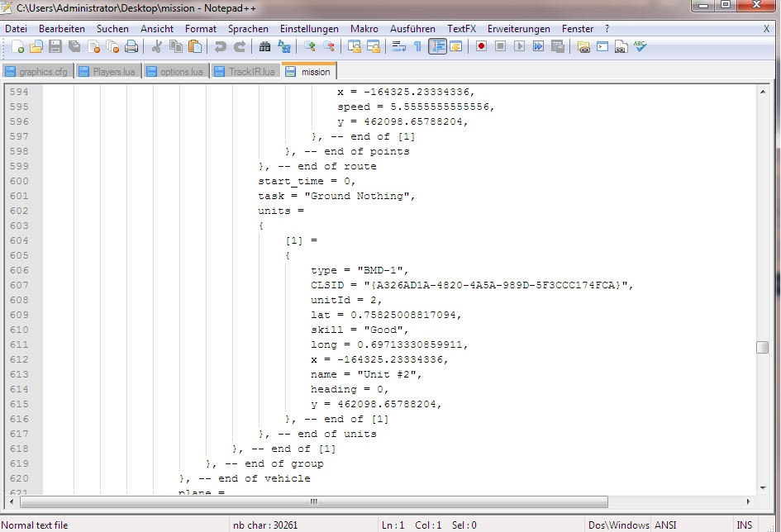Click the Save recorded macro icon
The image size is (781, 532).
(x=558, y=47)
